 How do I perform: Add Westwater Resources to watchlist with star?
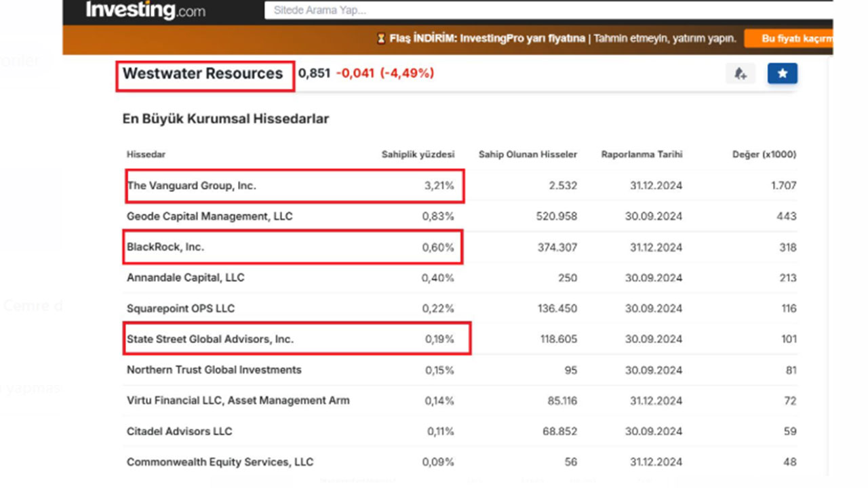pyautogui.click(x=782, y=73)
